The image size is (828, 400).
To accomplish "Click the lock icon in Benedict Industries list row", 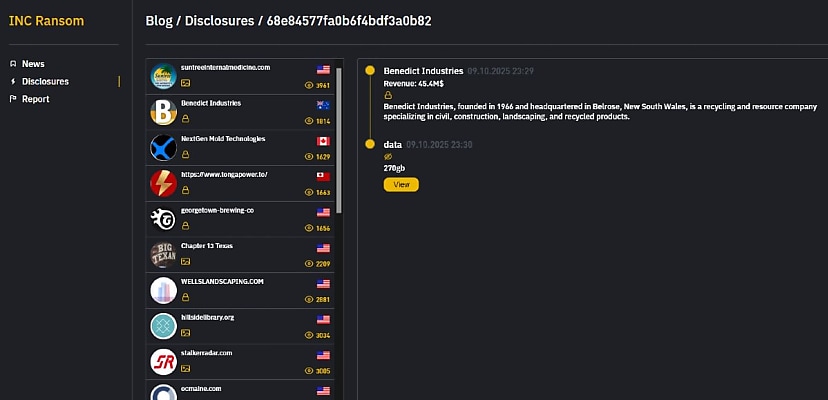I will 185,119.
